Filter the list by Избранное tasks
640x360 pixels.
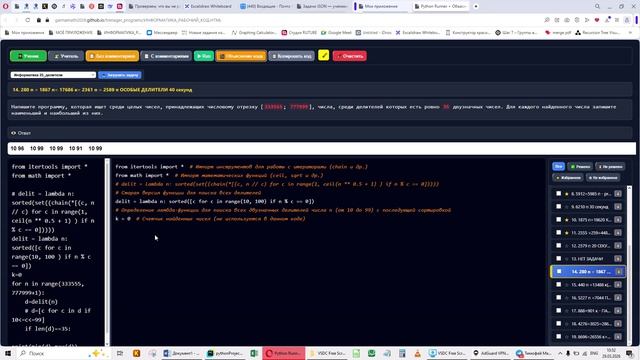click(x=568, y=178)
